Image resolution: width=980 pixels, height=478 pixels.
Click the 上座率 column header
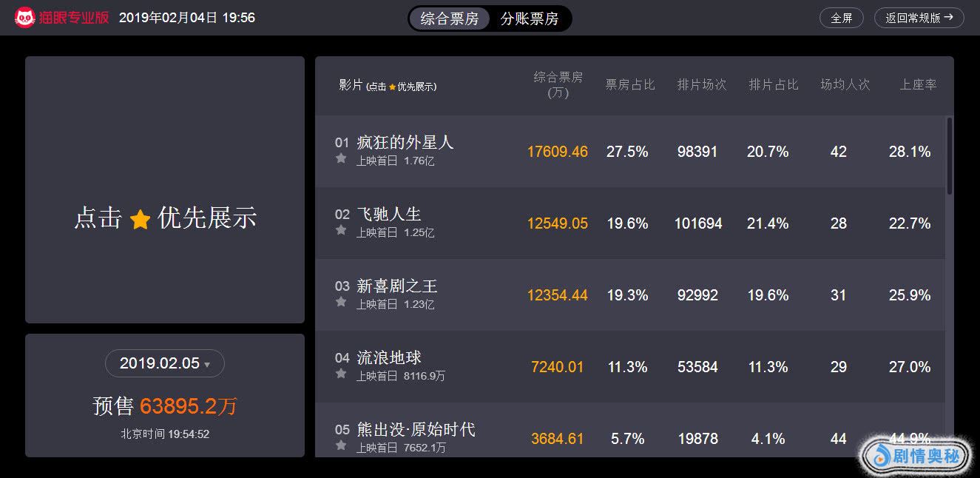point(918,84)
